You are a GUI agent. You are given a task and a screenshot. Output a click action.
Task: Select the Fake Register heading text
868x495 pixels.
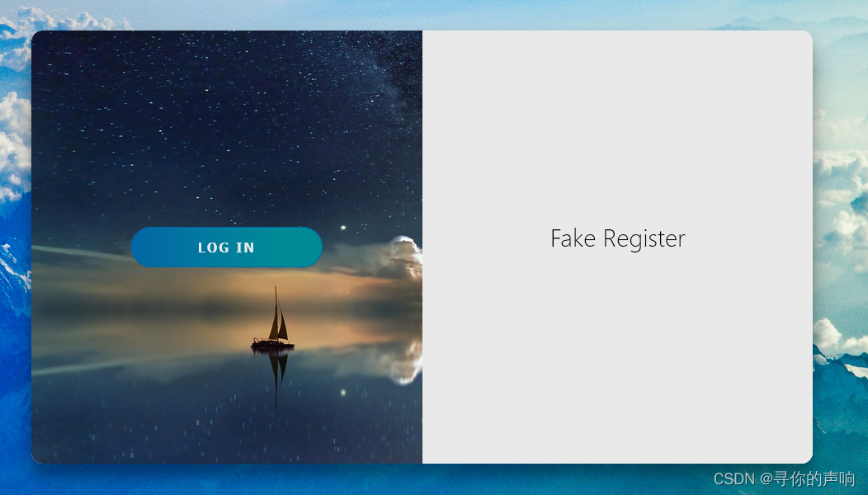point(618,239)
